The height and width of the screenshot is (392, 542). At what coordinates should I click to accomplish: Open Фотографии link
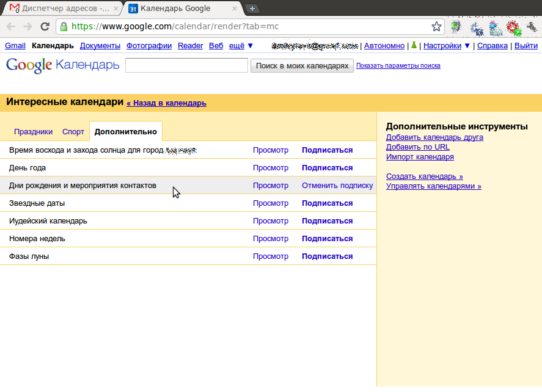(x=149, y=46)
